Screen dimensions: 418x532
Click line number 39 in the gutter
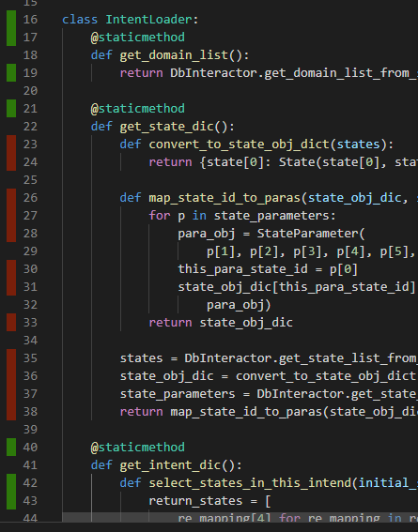coord(30,429)
